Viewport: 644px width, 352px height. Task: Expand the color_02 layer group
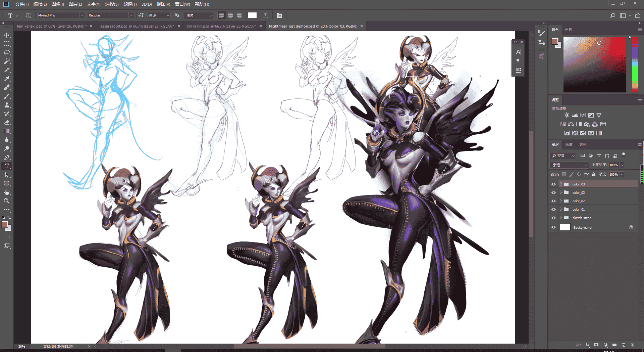tap(561, 201)
